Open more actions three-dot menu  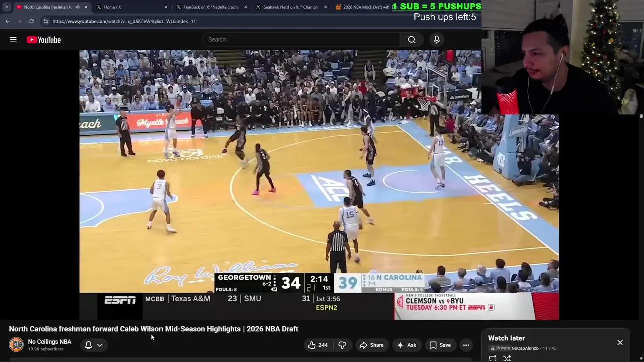coord(466,345)
